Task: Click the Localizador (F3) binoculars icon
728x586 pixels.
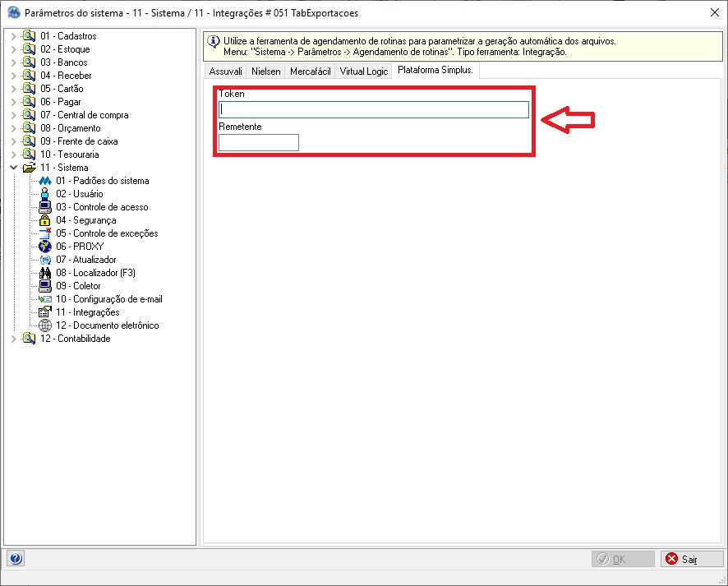Action: click(x=45, y=273)
